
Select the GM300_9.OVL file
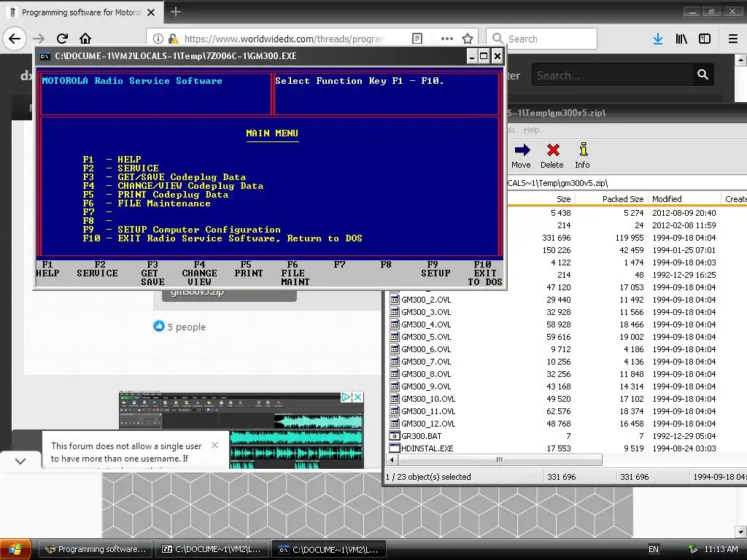pyautogui.click(x=421, y=386)
